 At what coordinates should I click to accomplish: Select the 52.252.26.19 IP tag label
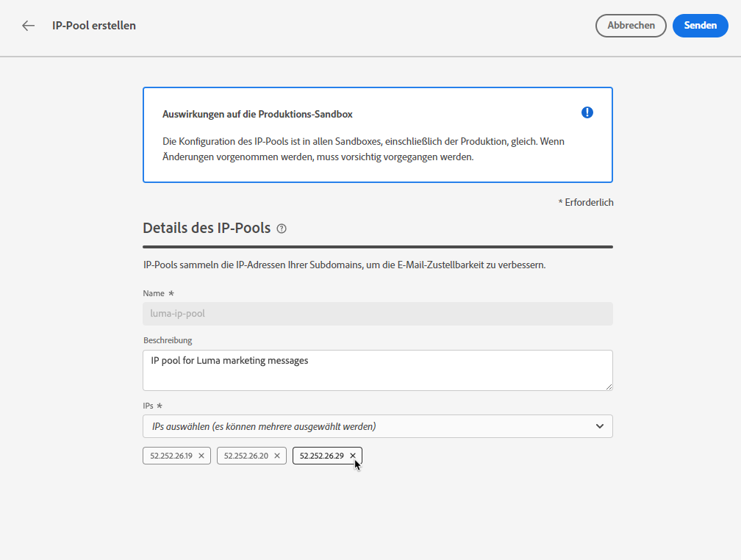tap(171, 456)
